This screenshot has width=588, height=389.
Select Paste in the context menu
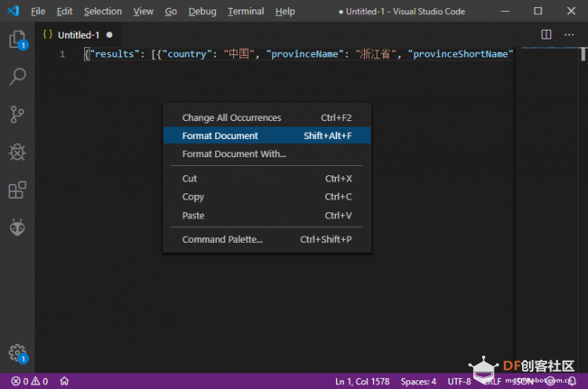[267, 215]
